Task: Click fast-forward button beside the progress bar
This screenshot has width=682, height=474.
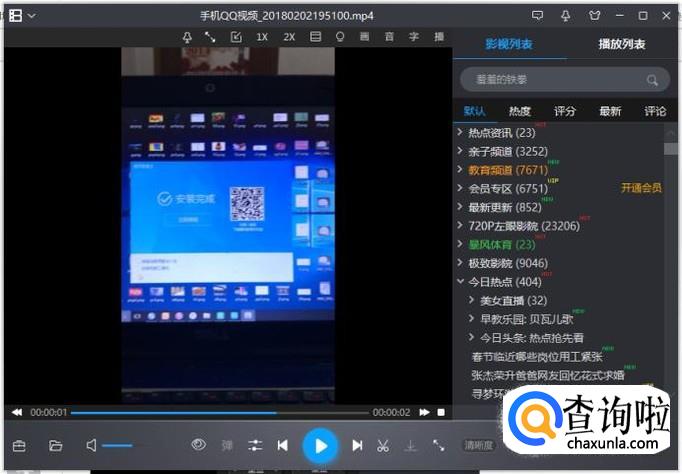Action: tap(424, 412)
